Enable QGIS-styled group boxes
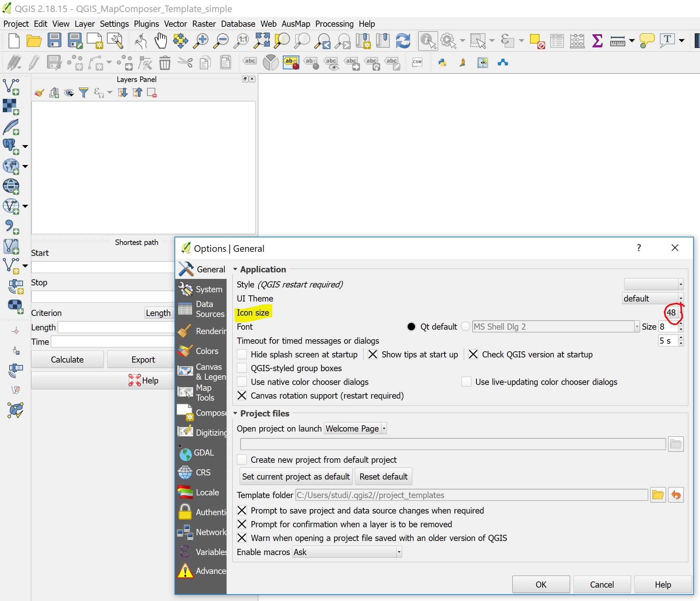 [x=242, y=368]
